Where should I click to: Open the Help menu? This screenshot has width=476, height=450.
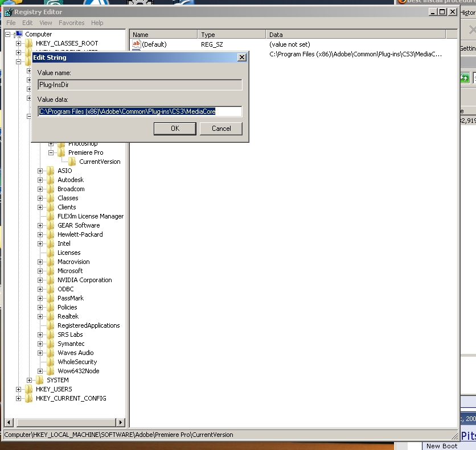click(x=97, y=23)
